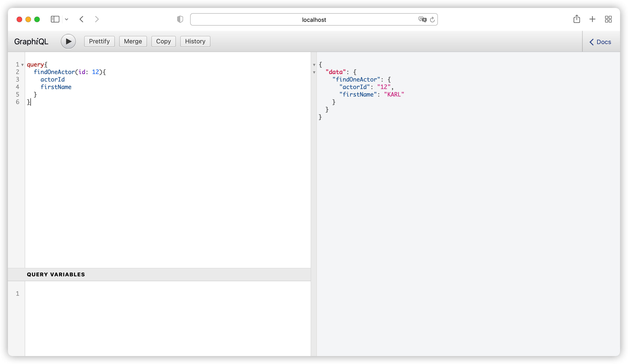Go back with the browser arrow
Viewport: 628px width, 364px height.
click(x=82, y=19)
